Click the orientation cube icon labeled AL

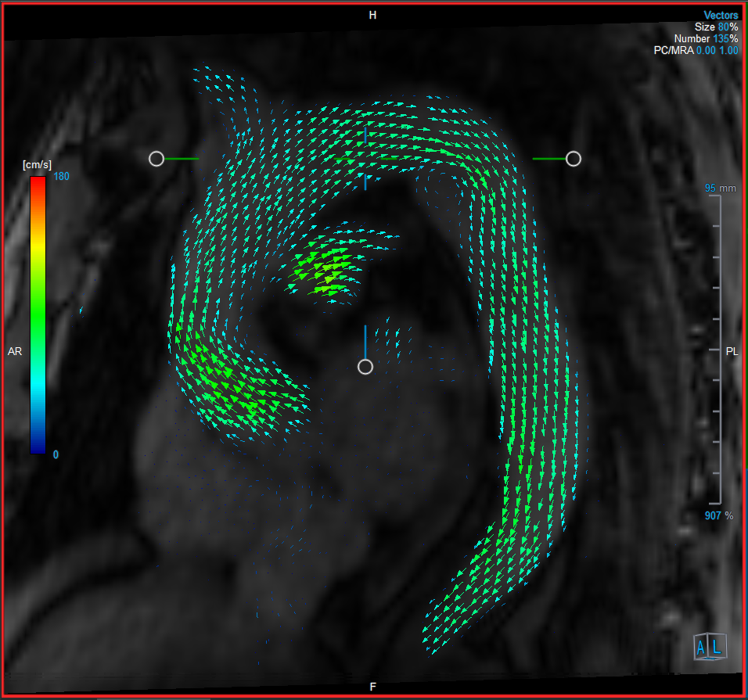coord(710,646)
